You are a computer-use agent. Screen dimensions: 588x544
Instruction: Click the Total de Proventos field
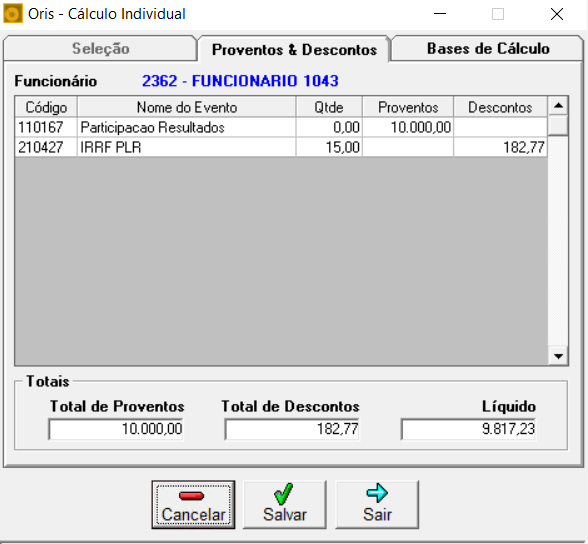(x=116, y=429)
